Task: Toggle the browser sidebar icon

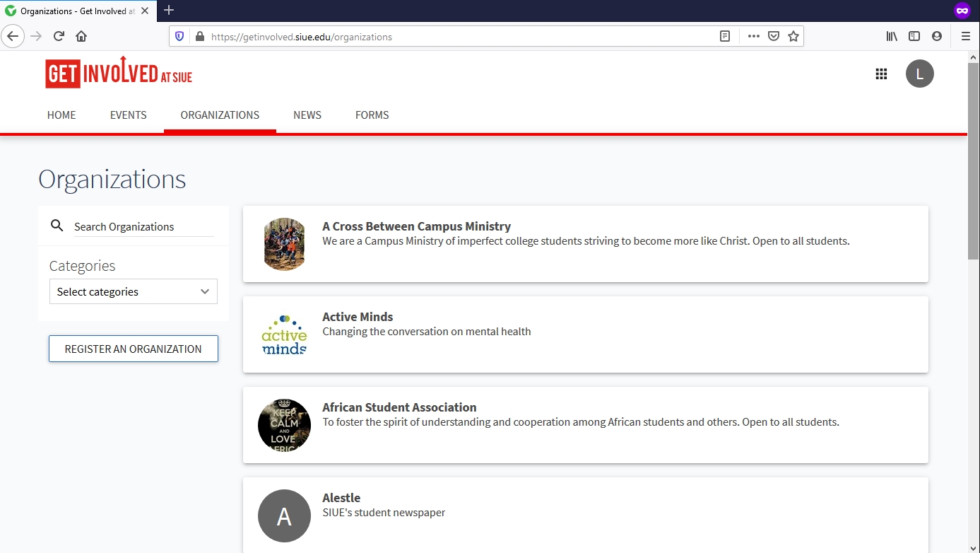Action: coord(914,37)
